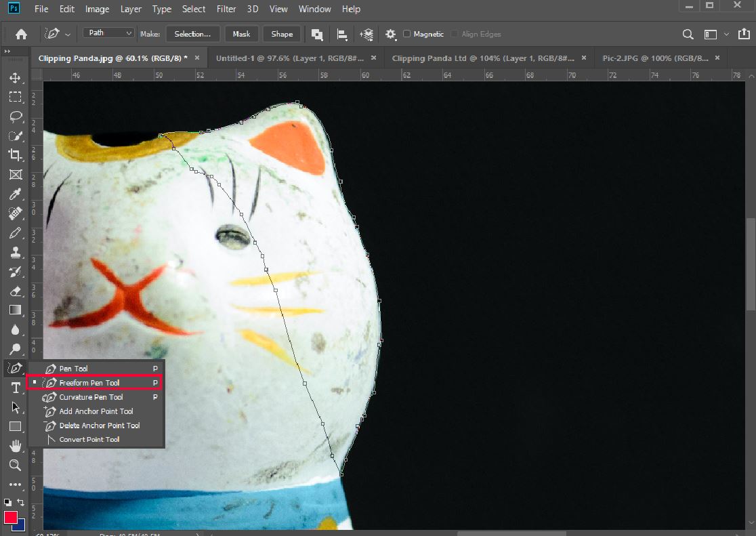Open the pen geometry options gear
The height and width of the screenshot is (536, 756).
[x=390, y=33]
